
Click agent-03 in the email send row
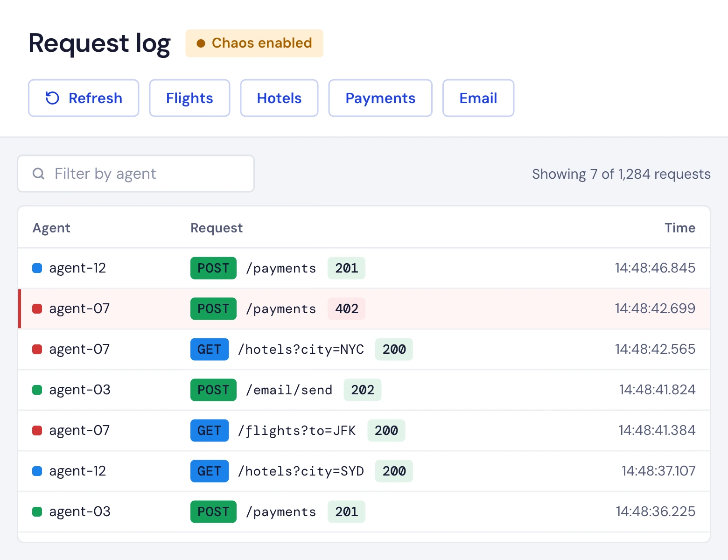80,390
